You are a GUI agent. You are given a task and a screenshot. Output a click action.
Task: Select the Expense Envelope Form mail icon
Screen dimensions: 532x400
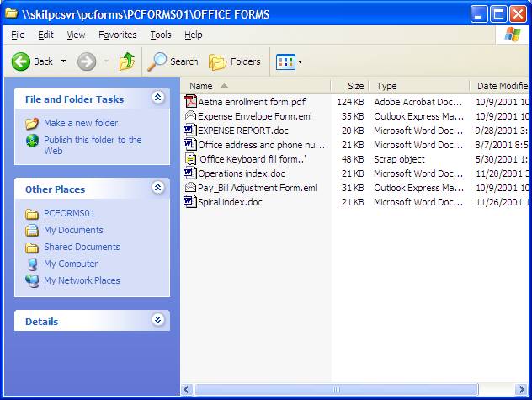coord(190,116)
